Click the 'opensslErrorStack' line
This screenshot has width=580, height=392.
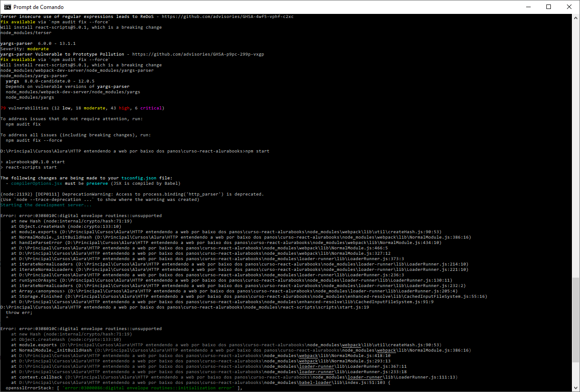click(124, 388)
